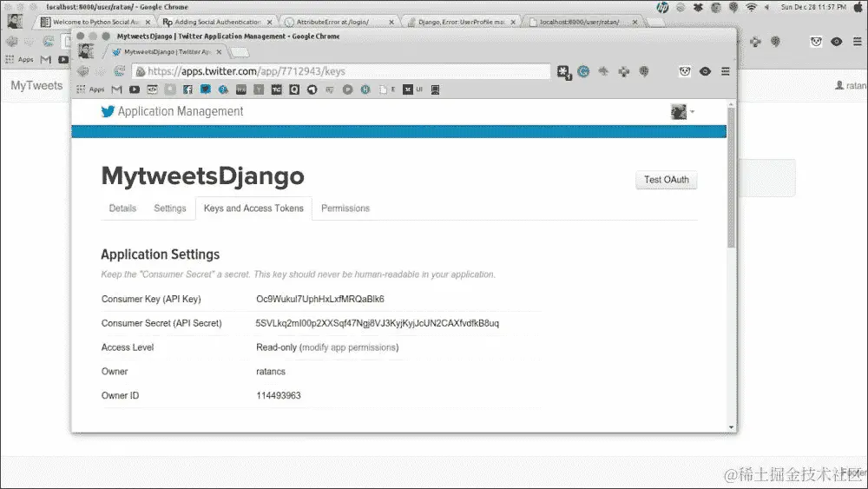Click the HP icon in the top menu bar
The image size is (868, 489).
pos(662,7)
